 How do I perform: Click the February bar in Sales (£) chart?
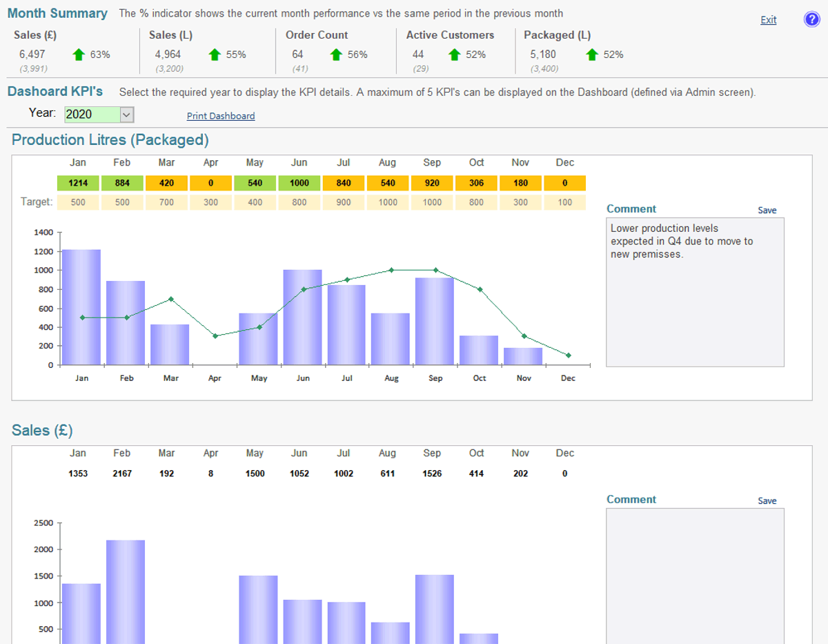click(125, 590)
